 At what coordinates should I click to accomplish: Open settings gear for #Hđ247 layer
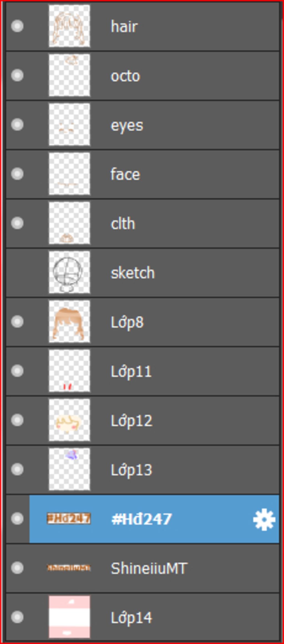tap(264, 519)
